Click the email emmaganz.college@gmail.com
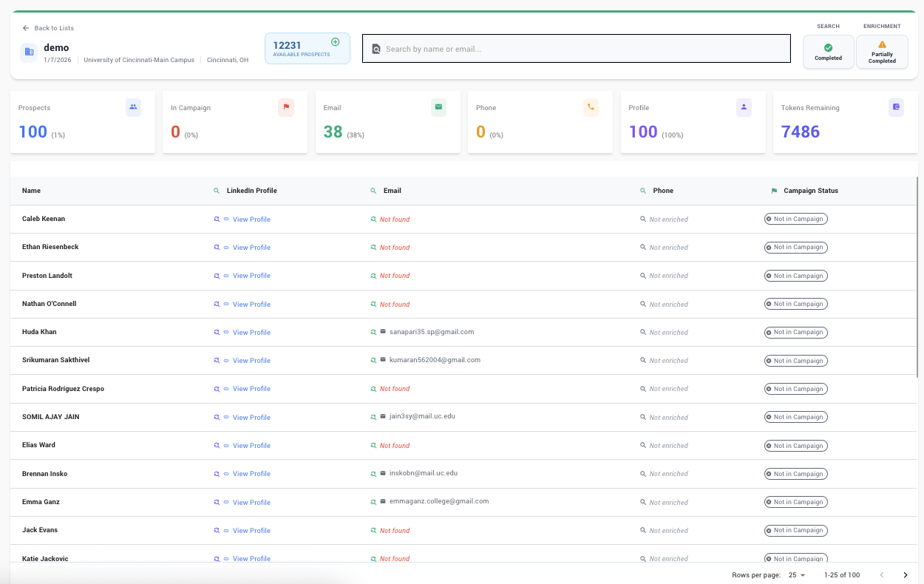The height and width of the screenshot is (584, 924). 439,501
